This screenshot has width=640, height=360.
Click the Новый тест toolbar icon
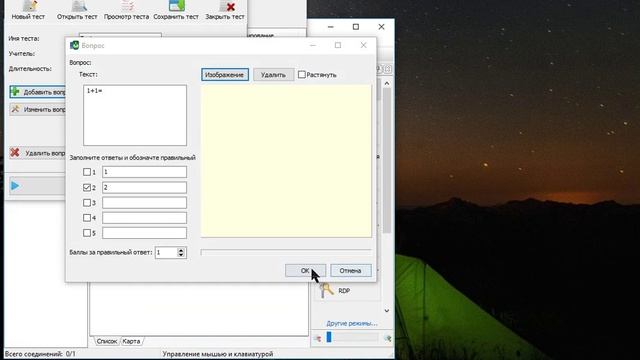pyautogui.click(x=29, y=6)
